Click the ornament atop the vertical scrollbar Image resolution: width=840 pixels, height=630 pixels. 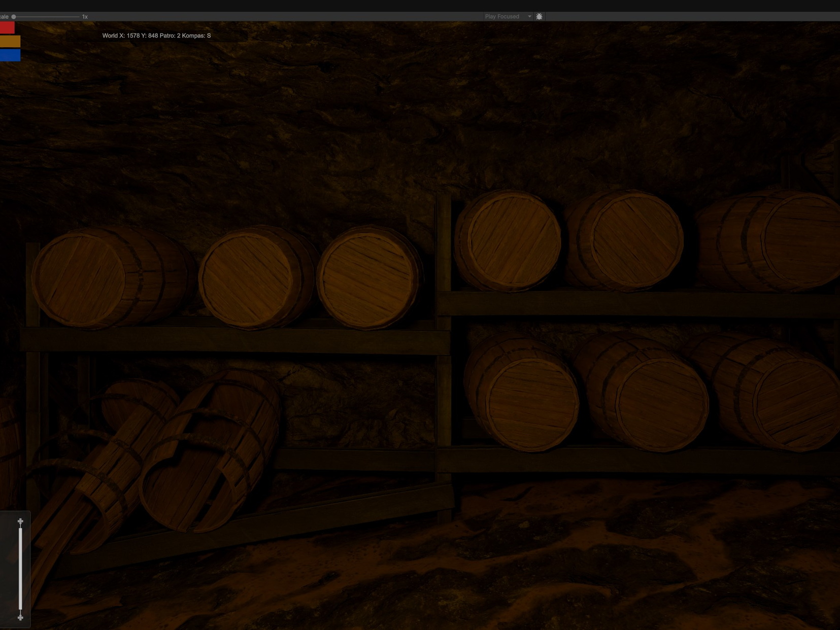click(x=20, y=521)
